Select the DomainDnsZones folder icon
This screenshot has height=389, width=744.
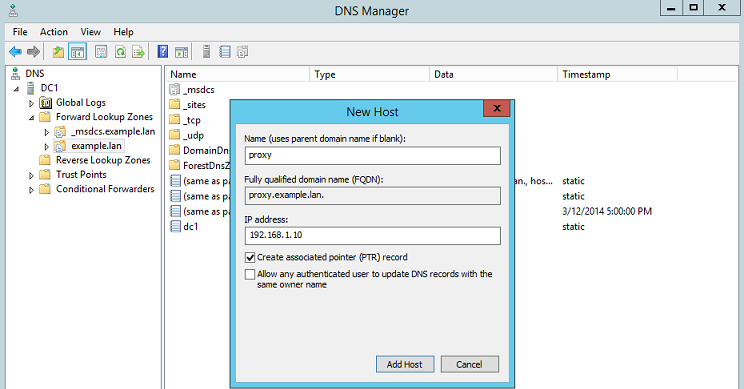[x=175, y=150]
